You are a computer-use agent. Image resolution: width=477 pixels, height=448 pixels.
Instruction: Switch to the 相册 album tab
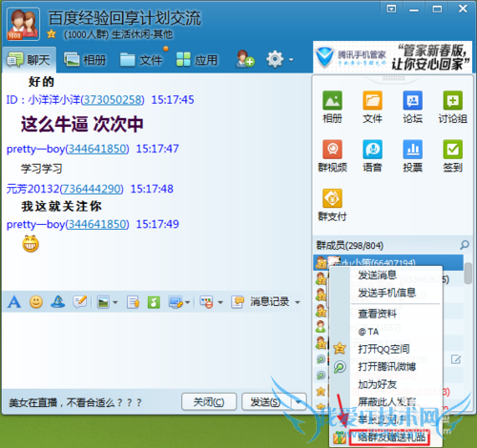(85, 60)
